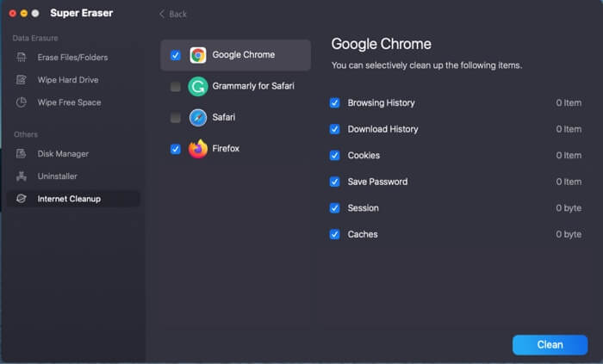Screen dimensions: 603x364
Task: Click the Grammarly for Safari icon
Action: pyautogui.click(x=198, y=86)
